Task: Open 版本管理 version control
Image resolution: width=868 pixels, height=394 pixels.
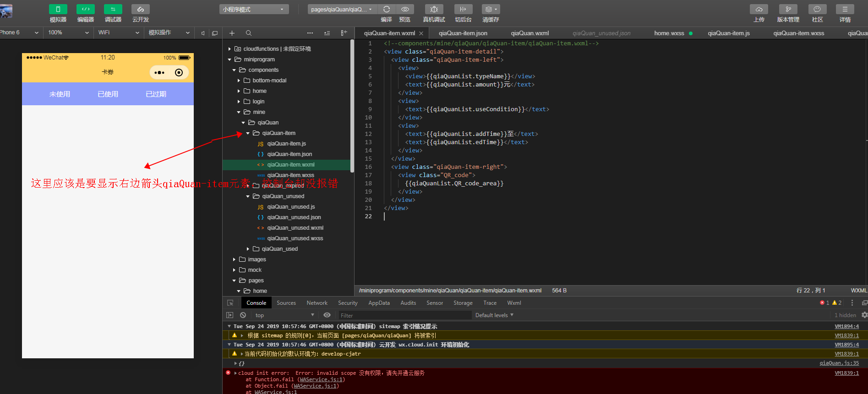Action: [788, 9]
